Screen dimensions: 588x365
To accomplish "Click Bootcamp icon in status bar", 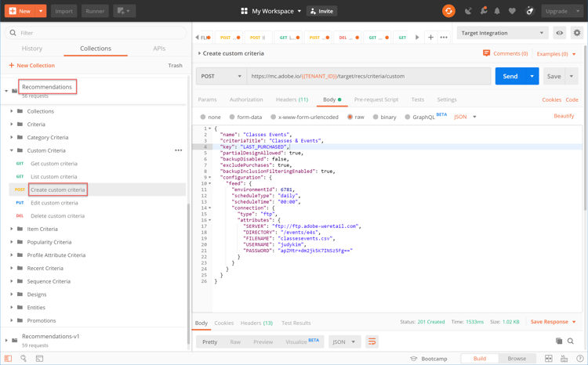I will click(414, 359).
